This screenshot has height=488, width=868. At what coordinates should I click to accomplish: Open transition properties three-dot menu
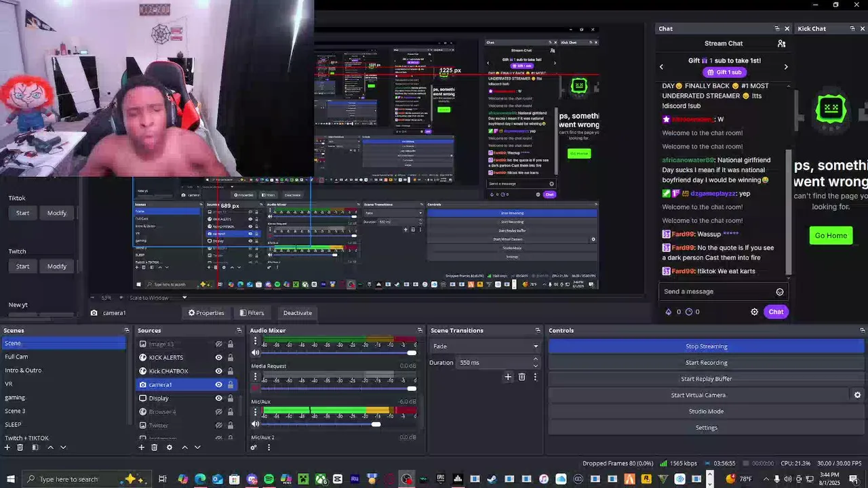pos(535,377)
